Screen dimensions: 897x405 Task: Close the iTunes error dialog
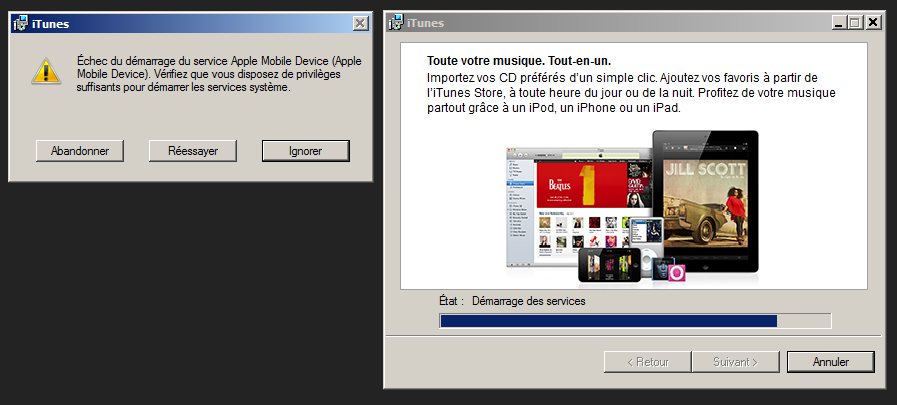coord(360,22)
